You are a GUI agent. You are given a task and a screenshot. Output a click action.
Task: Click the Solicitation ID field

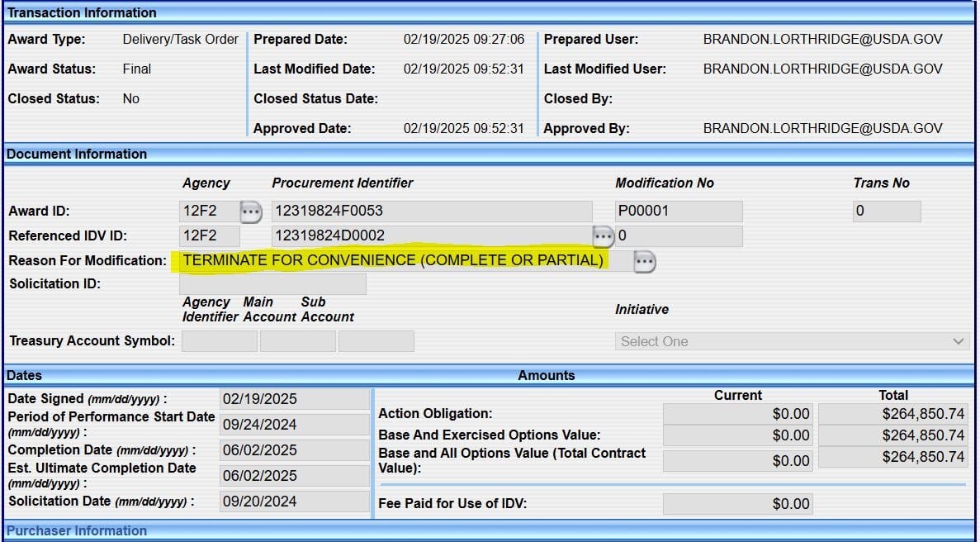[x=272, y=284]
